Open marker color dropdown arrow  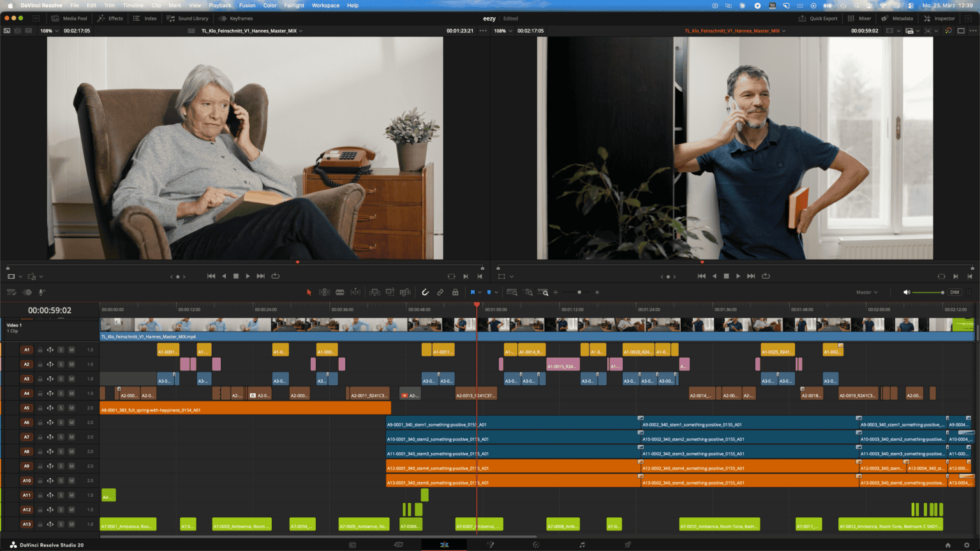pos(496,293)
